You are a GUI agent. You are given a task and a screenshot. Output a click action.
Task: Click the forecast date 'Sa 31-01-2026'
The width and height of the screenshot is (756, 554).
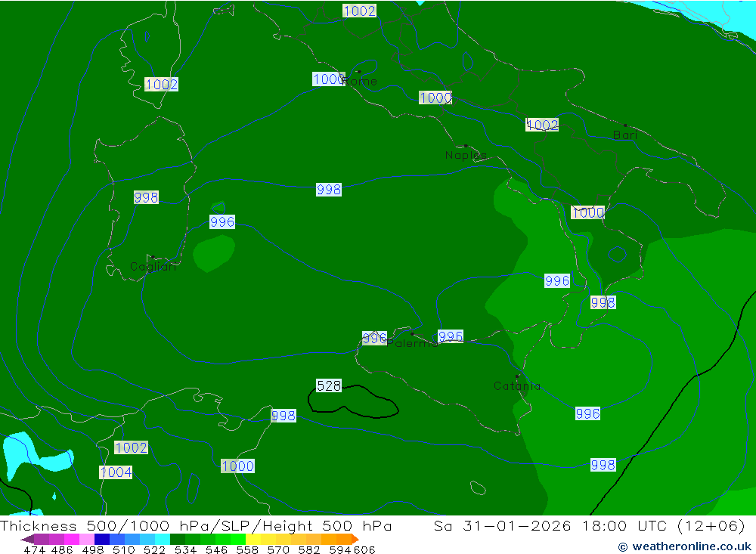pyautogui.click(x=502, y=525)
